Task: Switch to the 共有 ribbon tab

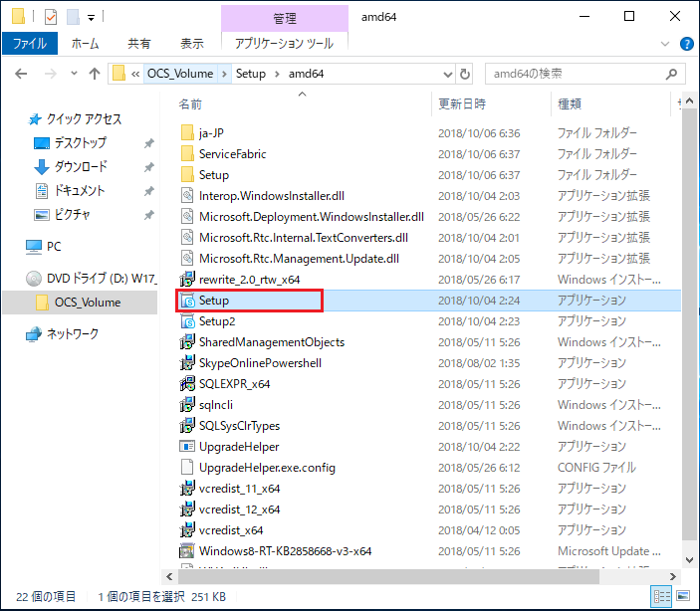Action: pyautogui.click(x=138, y=44)
